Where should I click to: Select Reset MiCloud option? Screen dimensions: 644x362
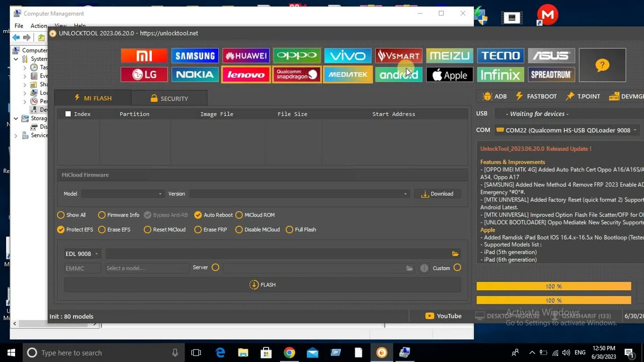165,230
